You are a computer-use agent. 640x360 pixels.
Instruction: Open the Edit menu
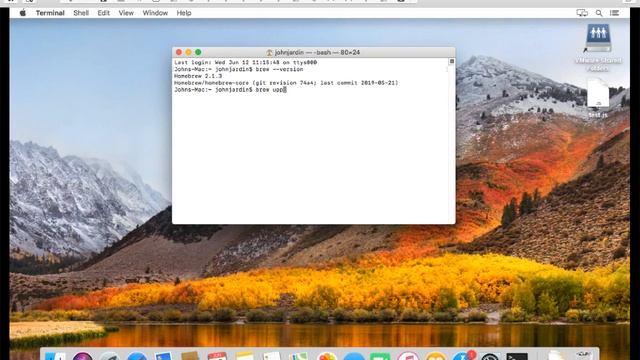click(x=103, y=13)
